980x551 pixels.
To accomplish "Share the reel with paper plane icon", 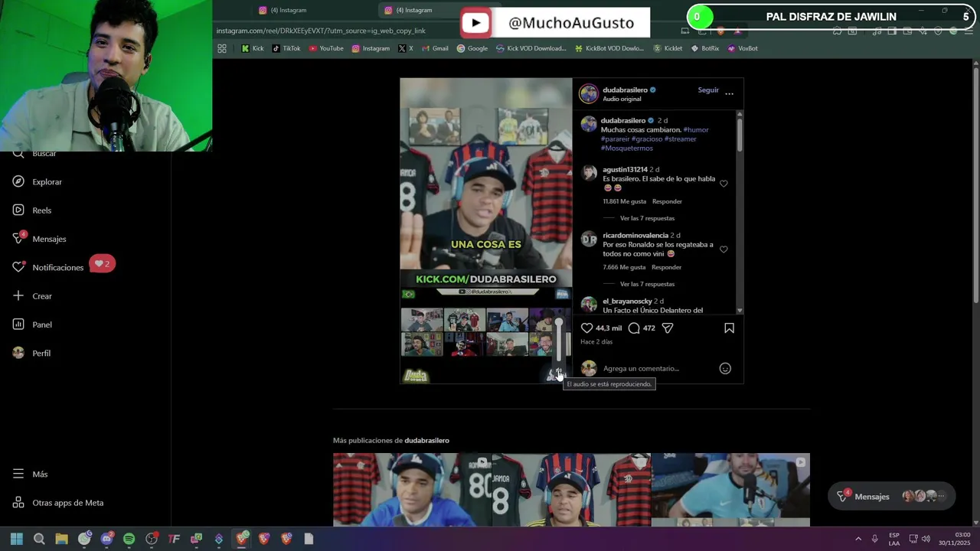I will tap(668, 328).
